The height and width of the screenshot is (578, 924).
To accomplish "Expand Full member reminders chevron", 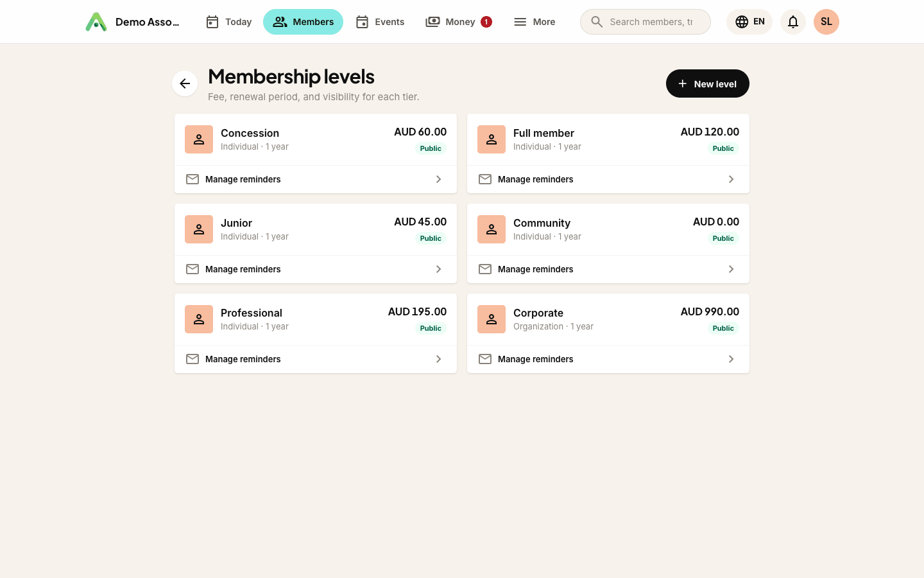I will (x=732, y=179).
